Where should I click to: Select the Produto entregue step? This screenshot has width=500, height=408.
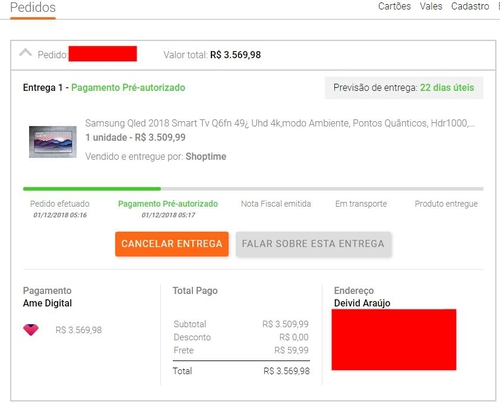point(446,204)
